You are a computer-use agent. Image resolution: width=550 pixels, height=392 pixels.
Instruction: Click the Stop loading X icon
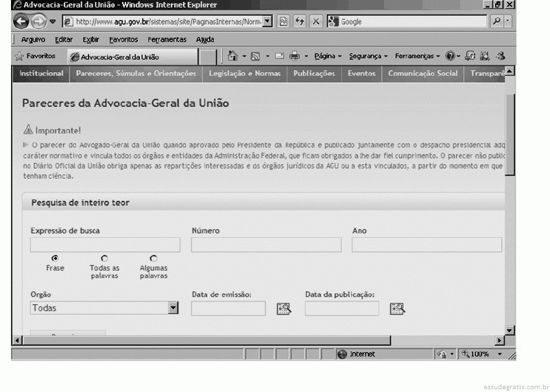316,22
